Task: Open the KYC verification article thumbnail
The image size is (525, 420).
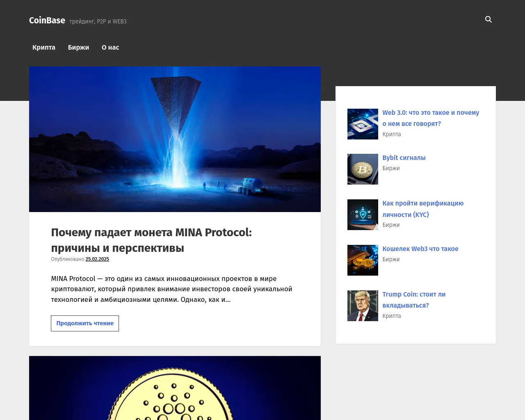Action: click(x=363, y=215)
